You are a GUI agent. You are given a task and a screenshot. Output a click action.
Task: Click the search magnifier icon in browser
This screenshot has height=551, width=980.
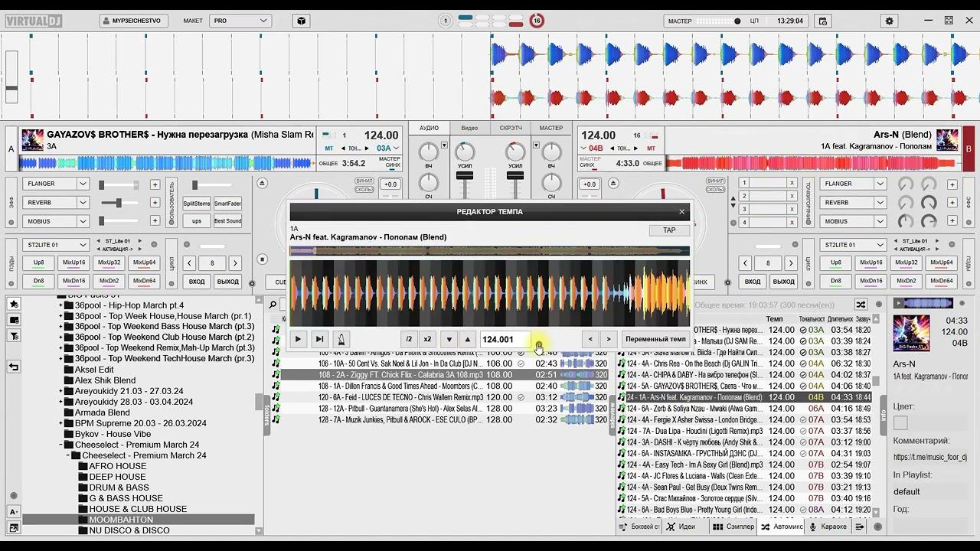[x=273, y=305]
